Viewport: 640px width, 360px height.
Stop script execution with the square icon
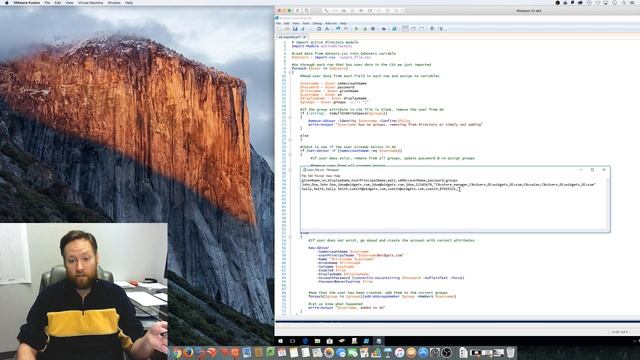tap(373, 29)
